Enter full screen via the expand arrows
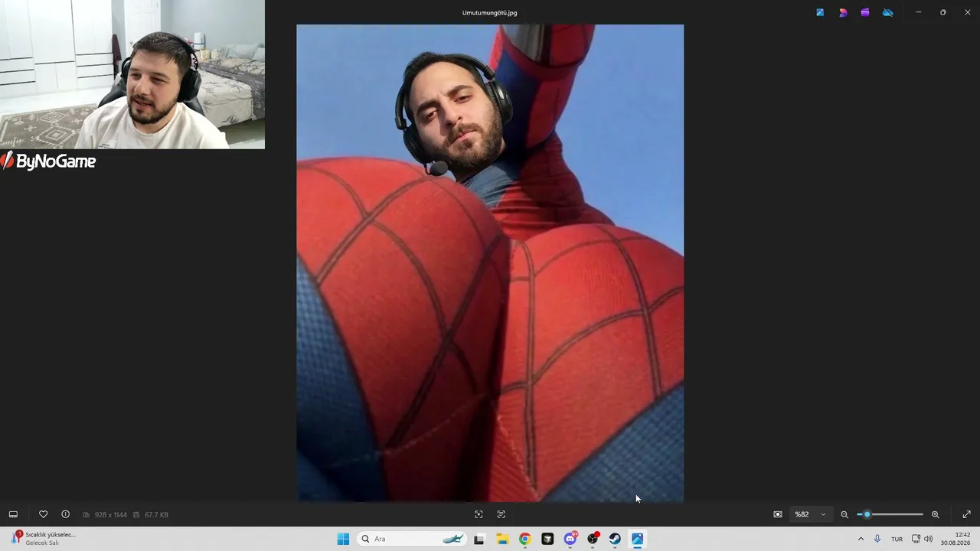 coord(966,514)
